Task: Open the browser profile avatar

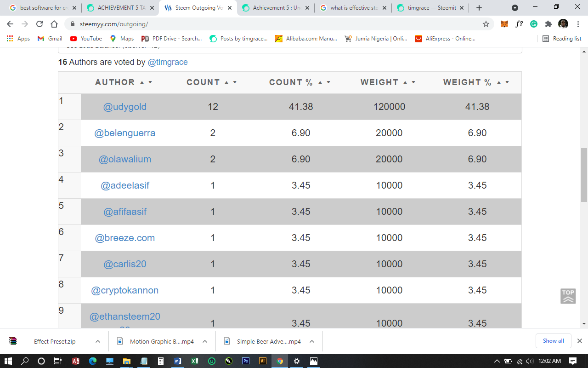Action: 564,23
